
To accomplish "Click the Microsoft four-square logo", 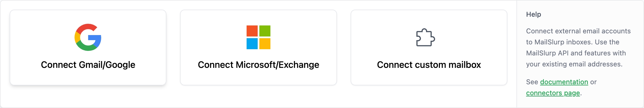I will pyautogui.click(x=259, y=37).
